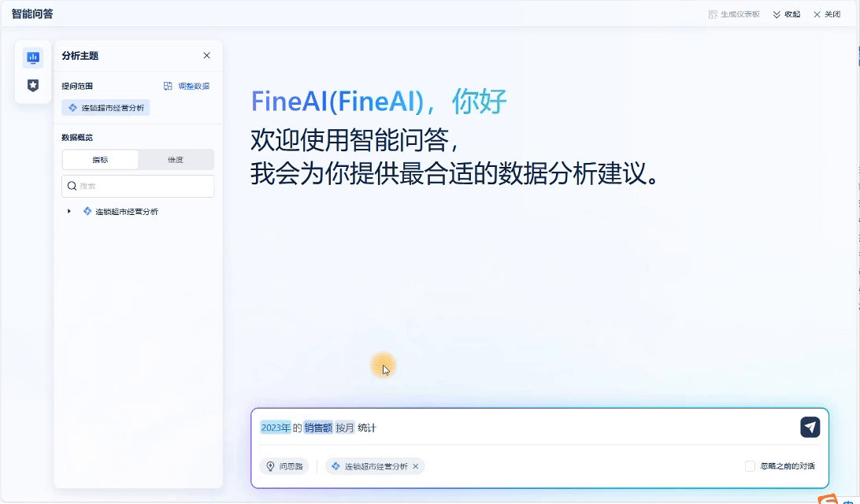The height and width of the screenshot is (504, 860).
Task: Click the 连锁超市经营分析 tree item label
Action: 127,212
